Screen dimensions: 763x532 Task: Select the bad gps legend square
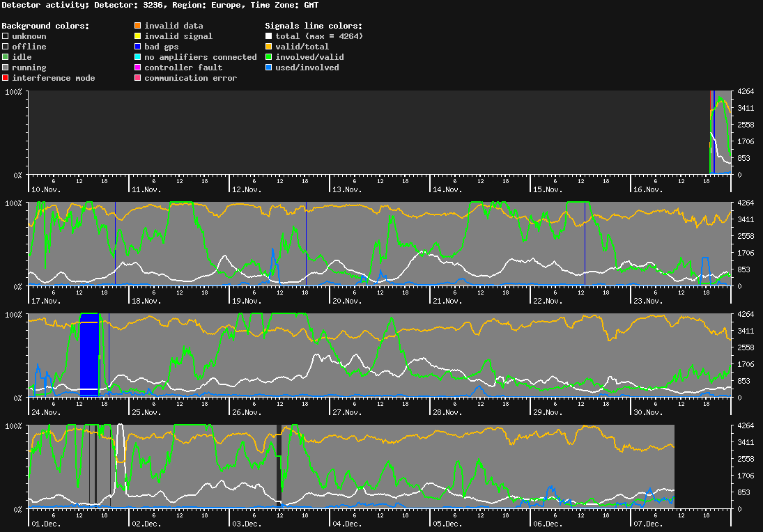(x=138, y=47)
